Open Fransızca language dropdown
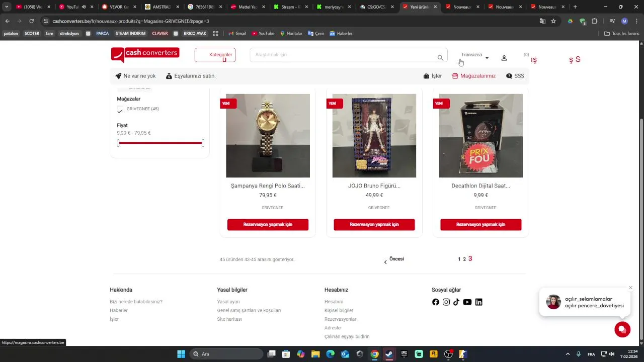This screenshot has width=644, height=362. [475, 55]
